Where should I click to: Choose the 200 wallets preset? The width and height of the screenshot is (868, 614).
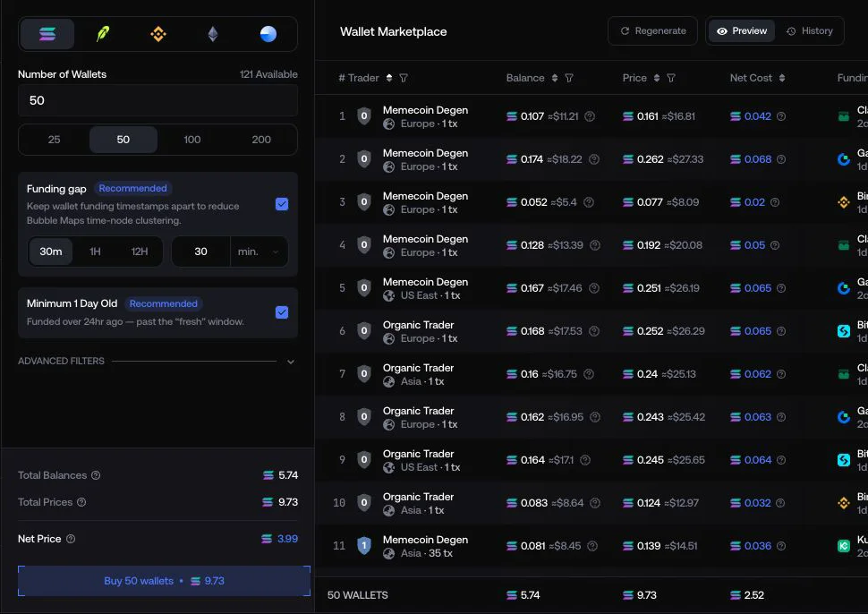(x=261, y=140)
